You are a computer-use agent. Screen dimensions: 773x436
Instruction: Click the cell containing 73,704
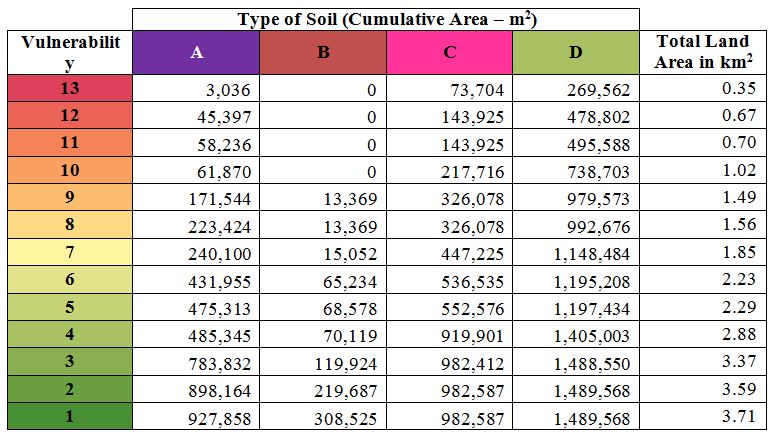pyautogui.click(x=449, y=90)
